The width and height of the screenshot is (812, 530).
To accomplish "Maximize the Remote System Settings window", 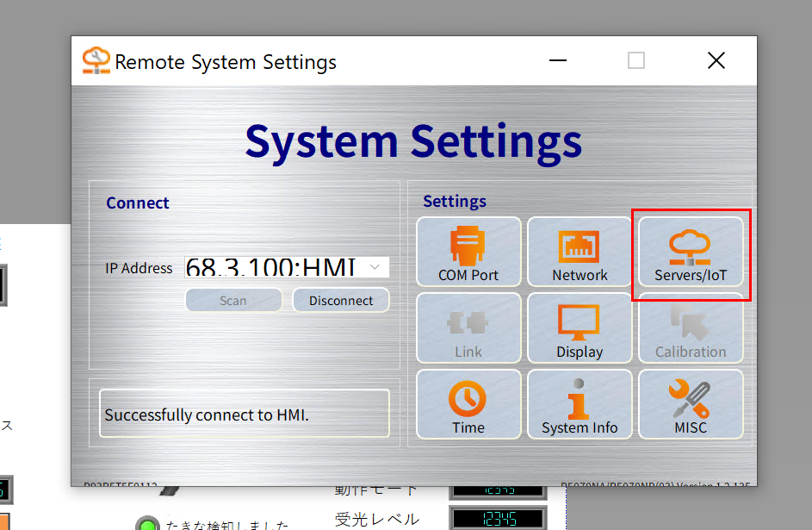I will (636, 61).
